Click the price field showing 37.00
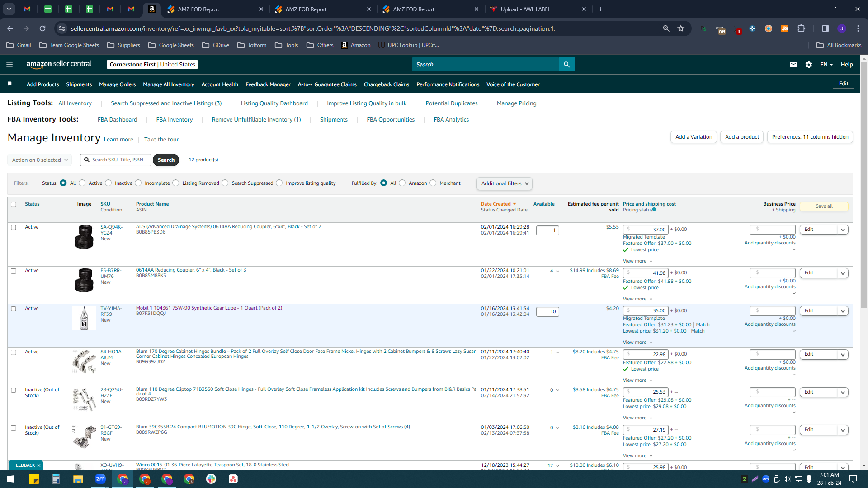 pyautogui.click(x=645, y=230)
